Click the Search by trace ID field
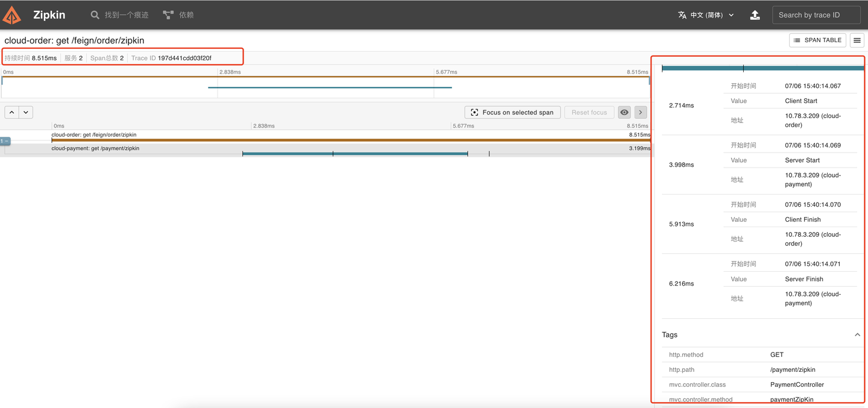868x408 pixels. [x=816, y=14]
